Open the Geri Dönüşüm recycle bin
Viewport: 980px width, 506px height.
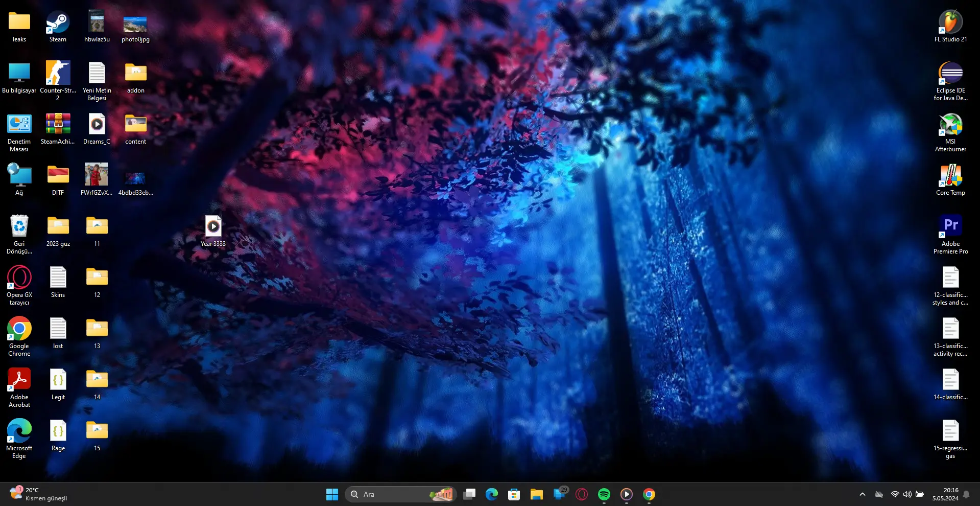point(19,235)
